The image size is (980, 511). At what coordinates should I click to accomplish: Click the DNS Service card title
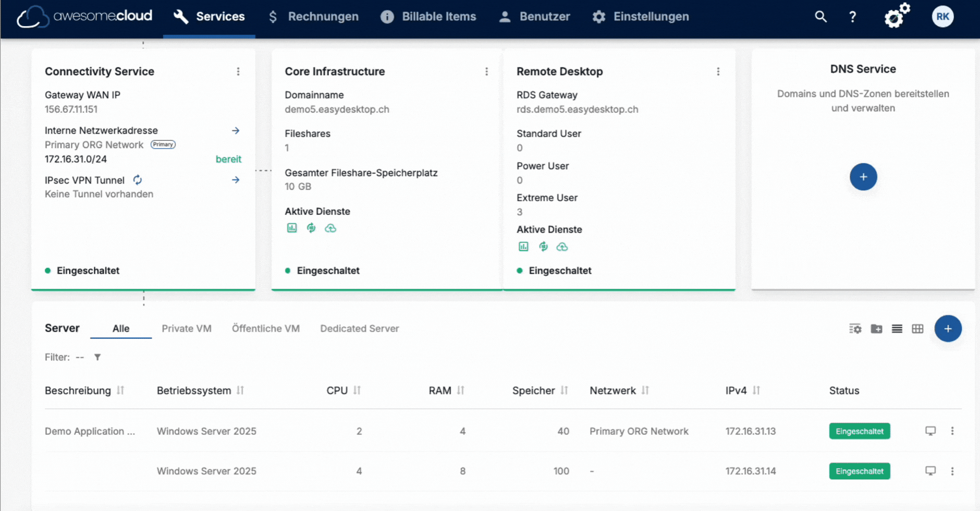(x=863, y=69)
